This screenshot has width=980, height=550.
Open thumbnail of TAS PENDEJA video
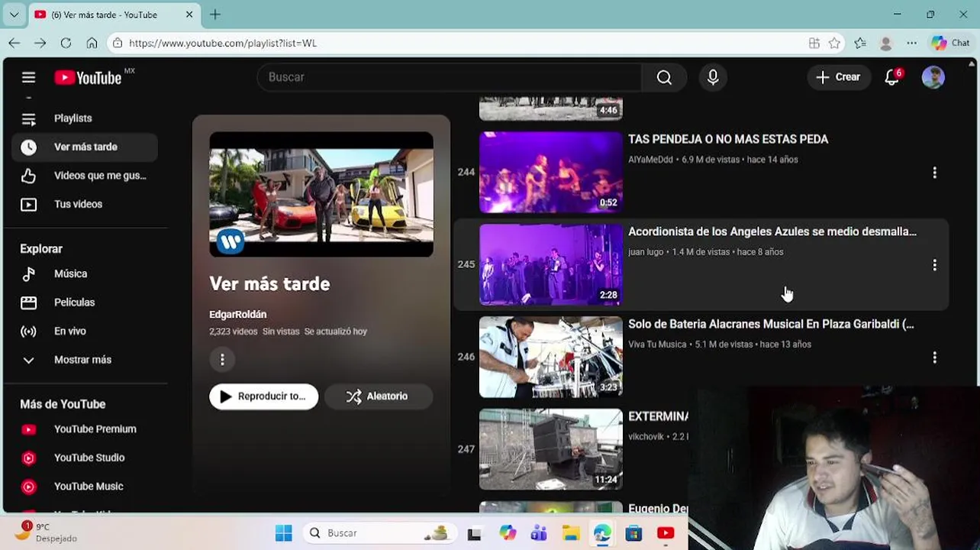[551, 172]
